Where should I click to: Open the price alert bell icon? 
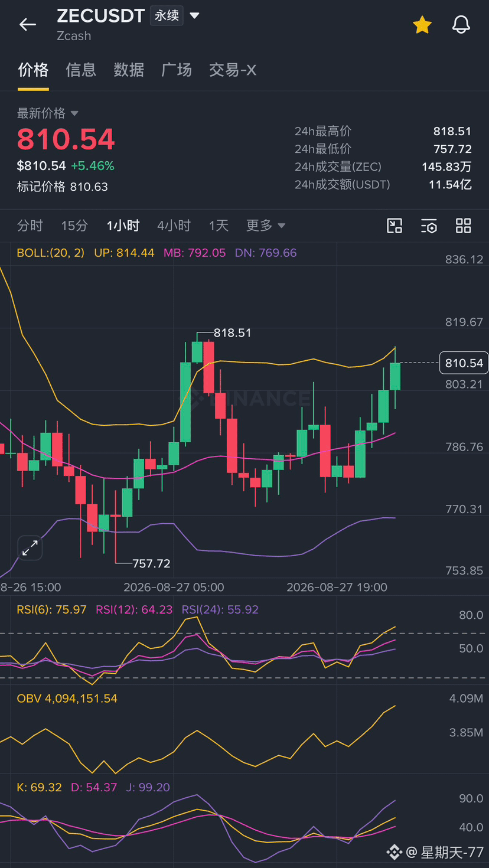point(461,25)
